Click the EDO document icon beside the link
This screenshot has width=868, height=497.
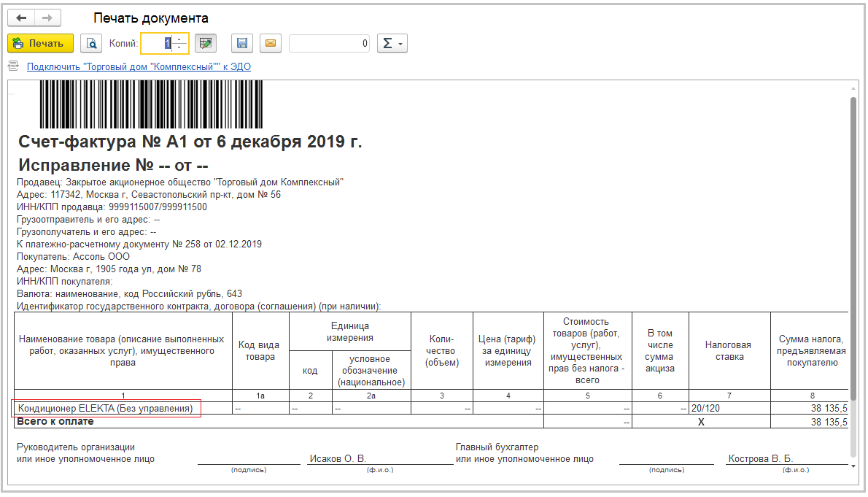tap(13, 66)
